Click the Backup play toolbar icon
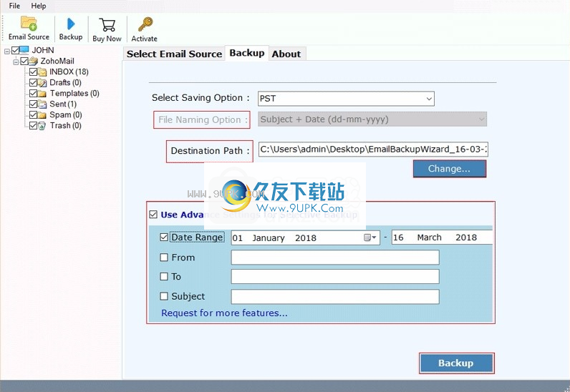 click(x=71, y=24)
